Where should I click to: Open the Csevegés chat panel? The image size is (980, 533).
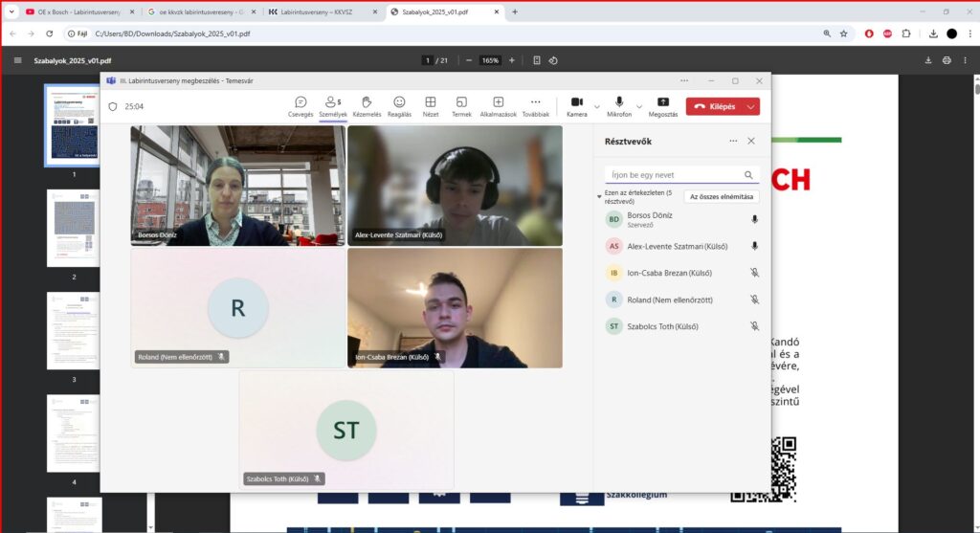click(x=301, y=105)
